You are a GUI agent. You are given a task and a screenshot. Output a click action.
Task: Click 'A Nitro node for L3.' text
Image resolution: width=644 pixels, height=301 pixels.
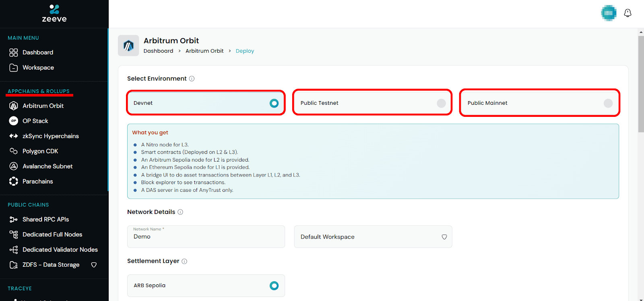(x=165, y=145)
